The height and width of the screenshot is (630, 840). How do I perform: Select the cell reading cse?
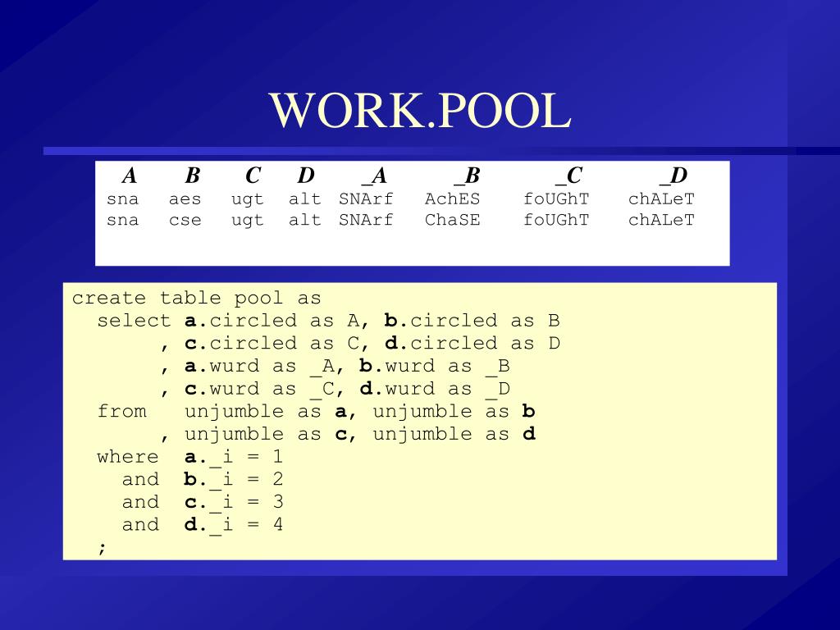(x=185, y=220)
